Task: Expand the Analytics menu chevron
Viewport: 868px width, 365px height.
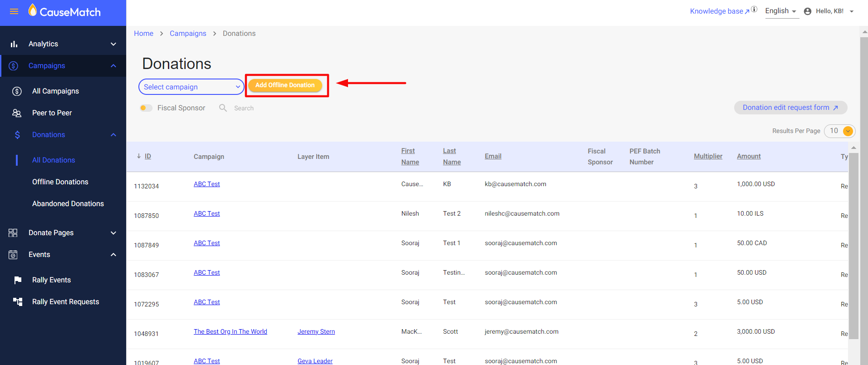Action: (113, 44)
